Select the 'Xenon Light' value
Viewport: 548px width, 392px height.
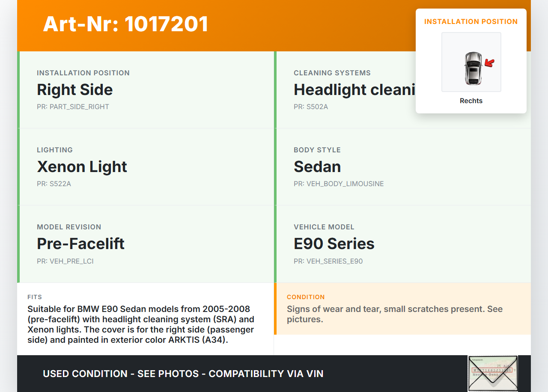(x=82, y=167)
